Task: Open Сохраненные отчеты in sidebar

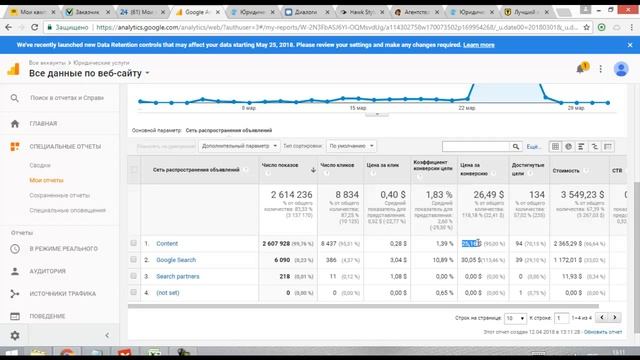Action: click(x=60, y=196)
